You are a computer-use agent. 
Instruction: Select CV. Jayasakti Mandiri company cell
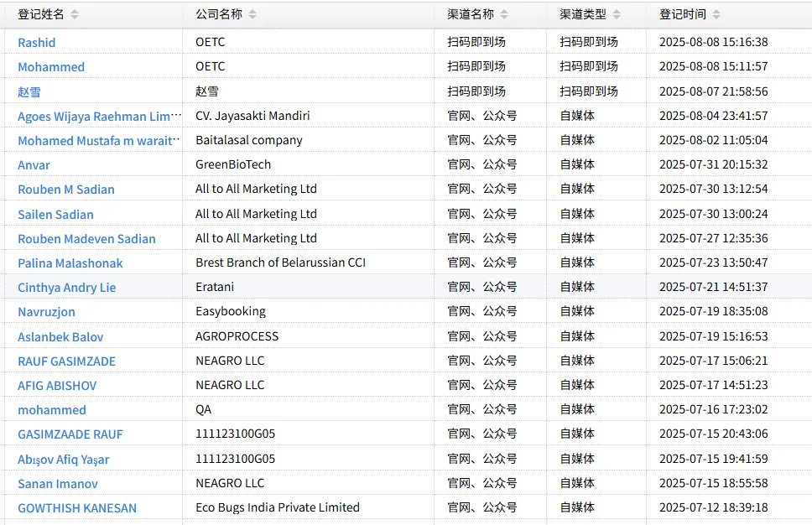click(252, 116)
